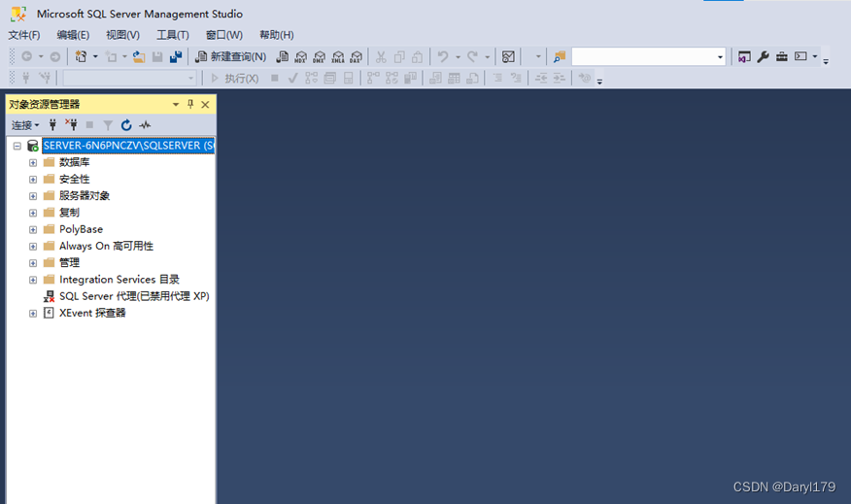Click the XEvent Profiler icon

click(x=49, y=313)
